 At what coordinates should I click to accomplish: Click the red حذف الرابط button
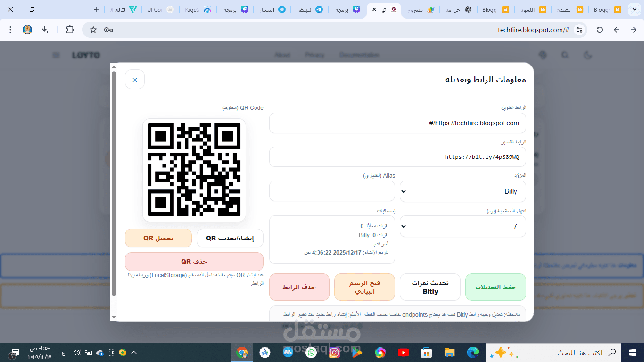[299, 287]
